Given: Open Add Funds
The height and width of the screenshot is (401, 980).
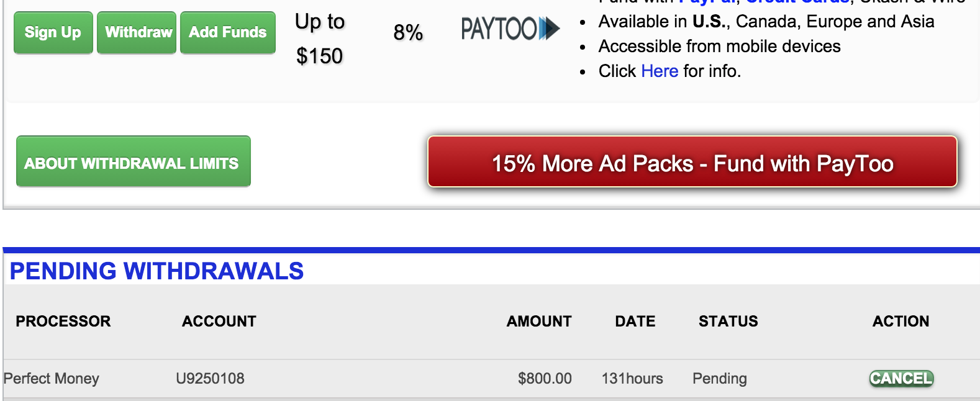Looking at the screenshot, I should pyautogui.click(x=228, y=32).
